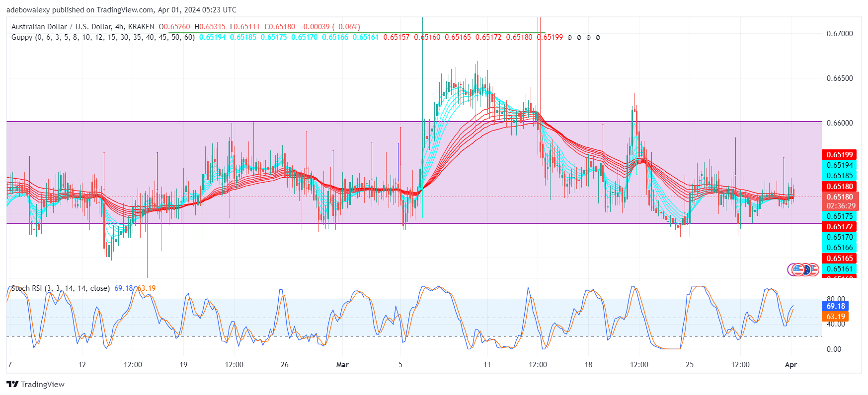Click the Stoch RSI 0.00 axis label
The height and width of the screenshot is (395, 868).
834,349
